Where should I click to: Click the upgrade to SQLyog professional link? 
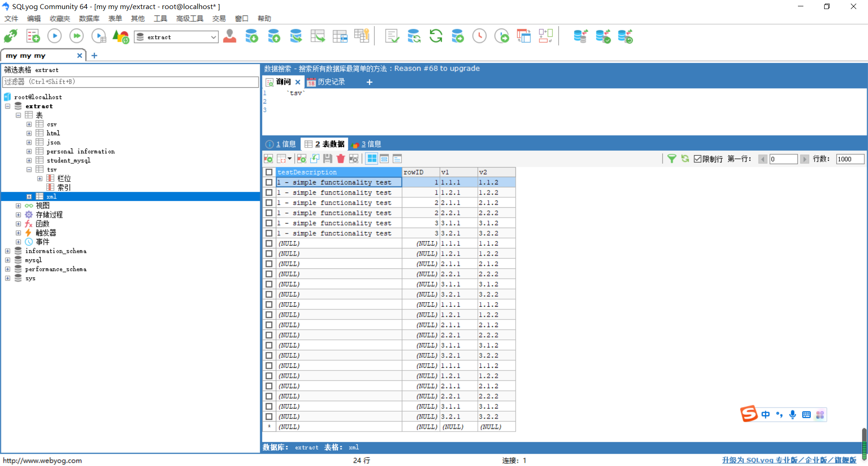point(789,460)
